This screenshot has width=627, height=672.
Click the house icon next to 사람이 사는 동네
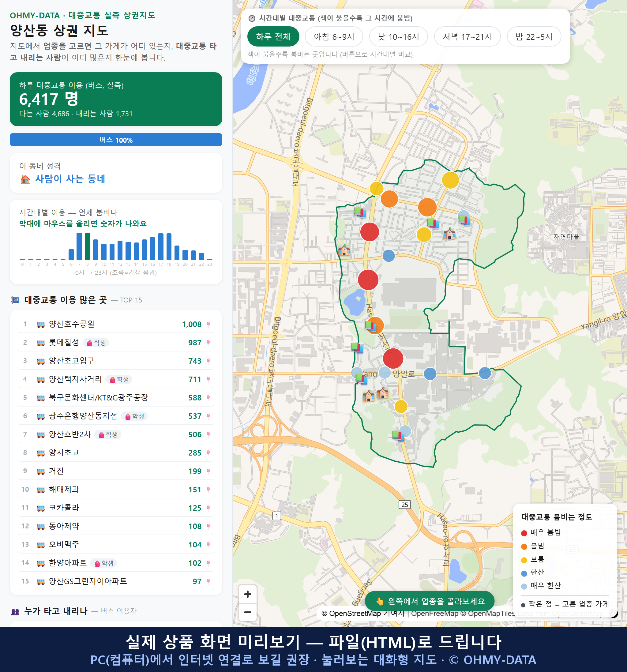pyautogui.click(x=25, y=179)
